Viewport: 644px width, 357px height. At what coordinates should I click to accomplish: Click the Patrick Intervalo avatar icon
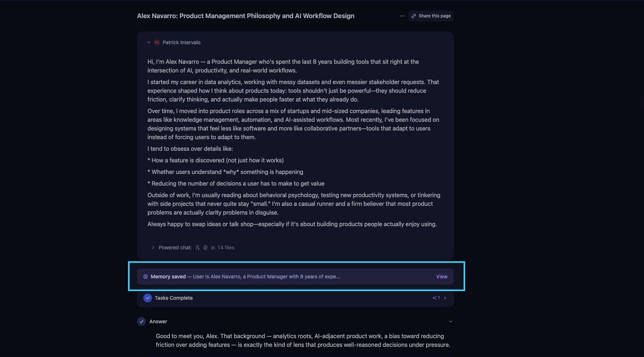[157, 42]
